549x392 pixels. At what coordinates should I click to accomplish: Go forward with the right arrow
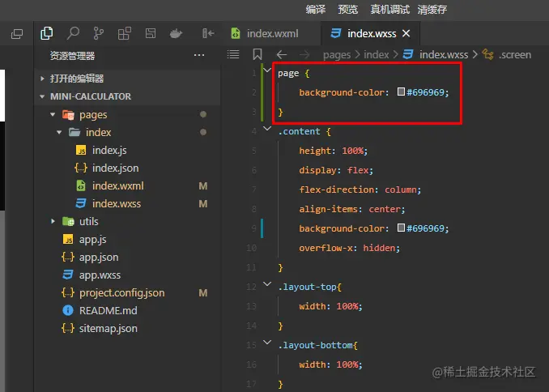click(304, 54)
